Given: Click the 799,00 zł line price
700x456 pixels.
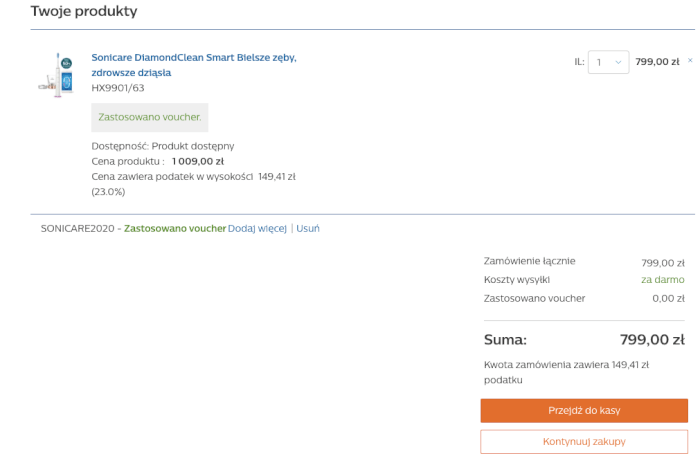Looking at the screenshot, I should (x=657, y=62).
